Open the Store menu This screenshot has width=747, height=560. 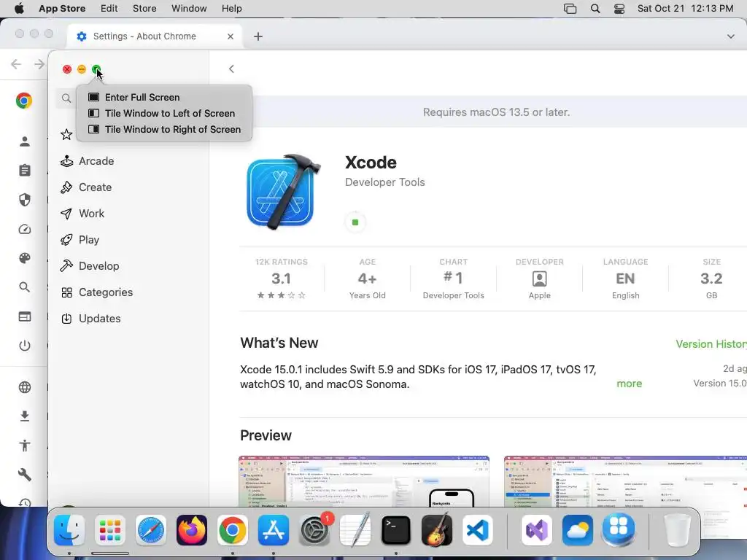coord(144,9)
